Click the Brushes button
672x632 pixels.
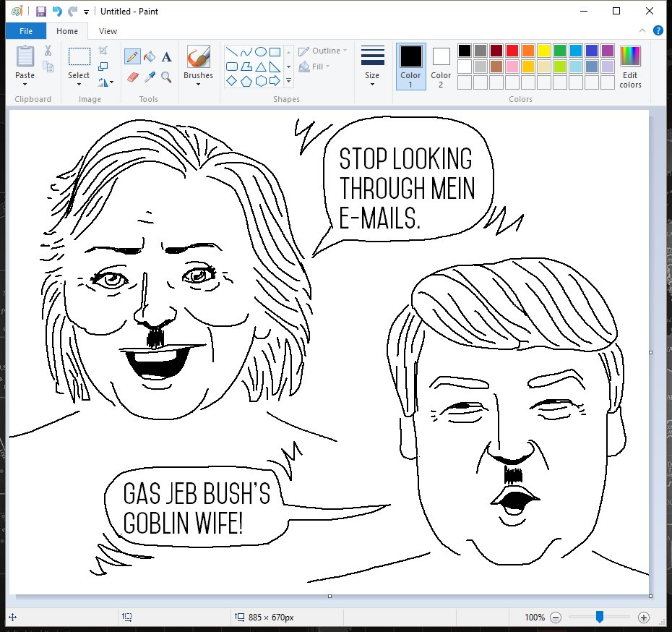pyautogui.click(x=199, y=56)
